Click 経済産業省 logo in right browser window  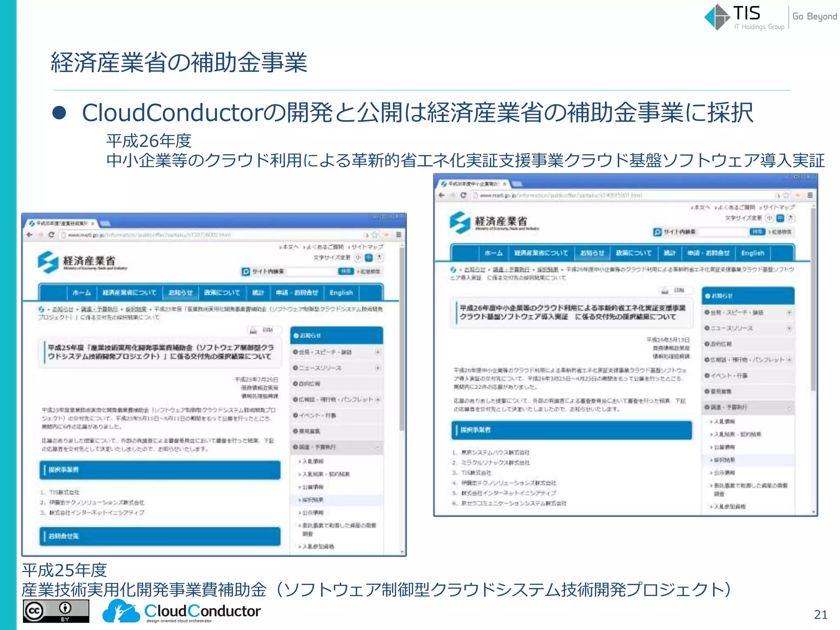(x=494, y=223)
